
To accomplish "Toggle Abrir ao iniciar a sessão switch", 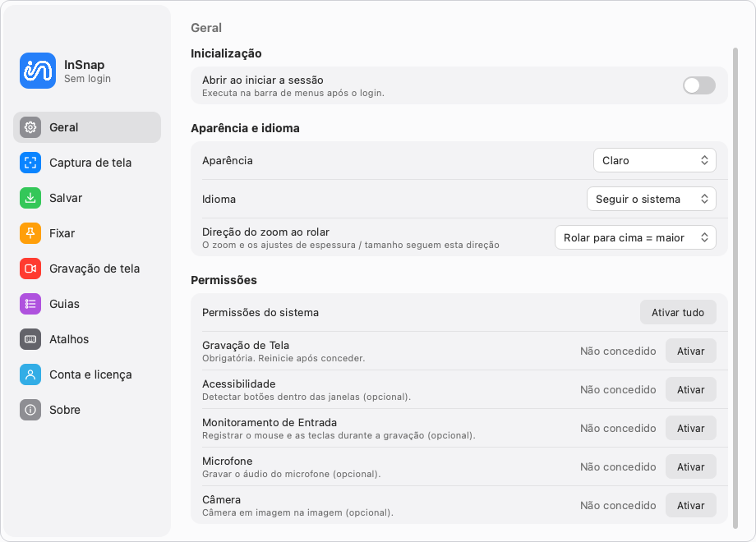I will coord(699,85).
